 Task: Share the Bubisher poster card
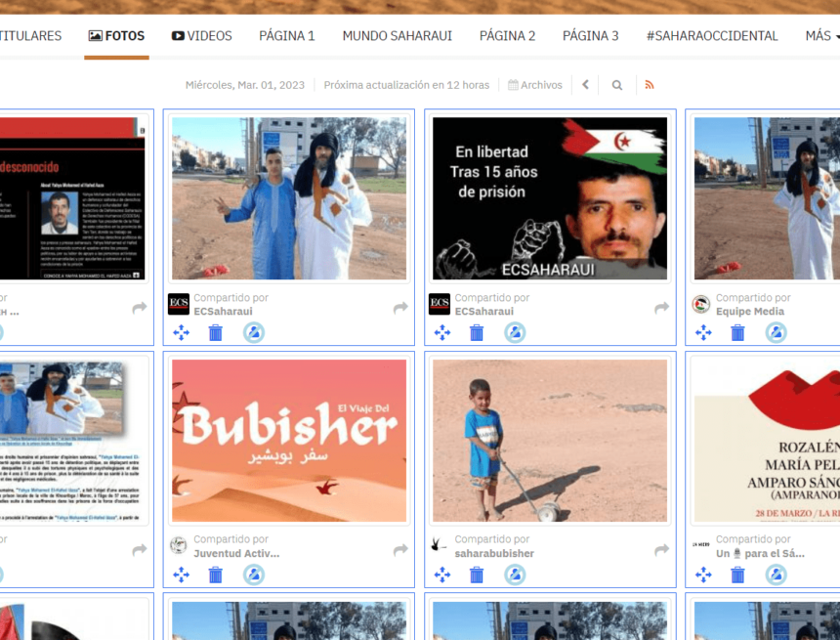point(400,550)
